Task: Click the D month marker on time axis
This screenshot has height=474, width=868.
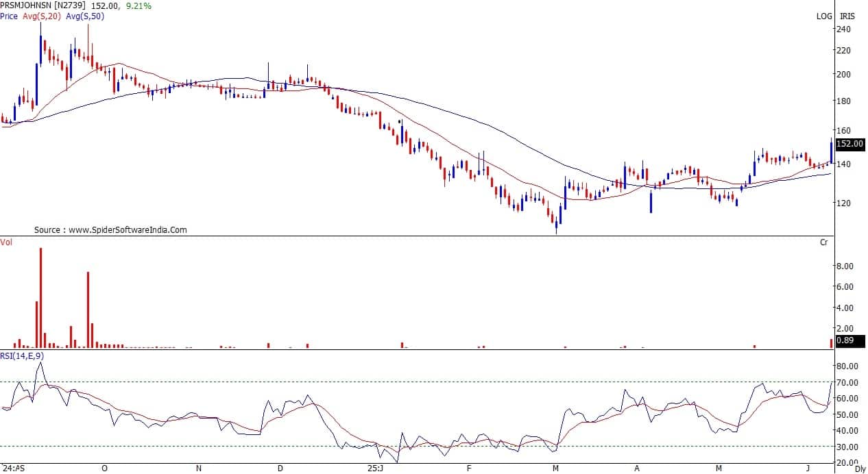Action: [x=280, y=469]
